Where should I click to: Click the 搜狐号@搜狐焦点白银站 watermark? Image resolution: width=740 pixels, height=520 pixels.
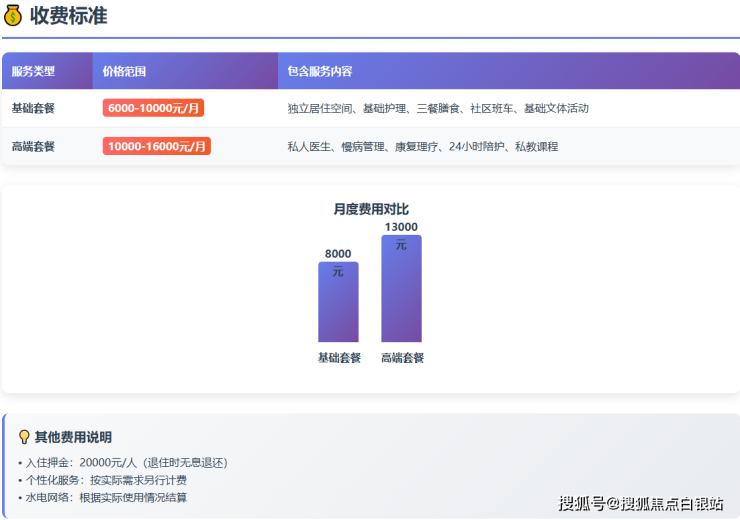(640, 503)
